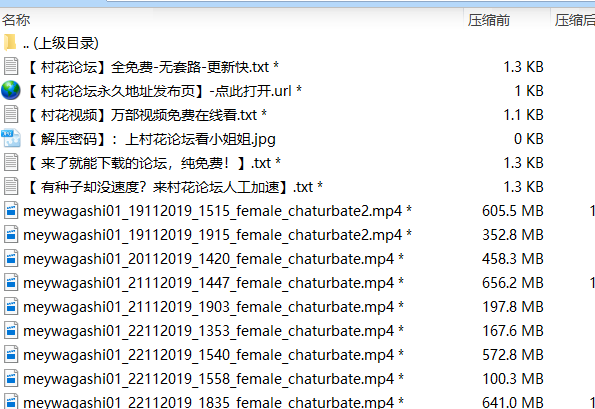Select the 村花视频 txt document icon
The height and width of the screenshot is (409, 595).
pyautogui.click(x=11, y=114)
